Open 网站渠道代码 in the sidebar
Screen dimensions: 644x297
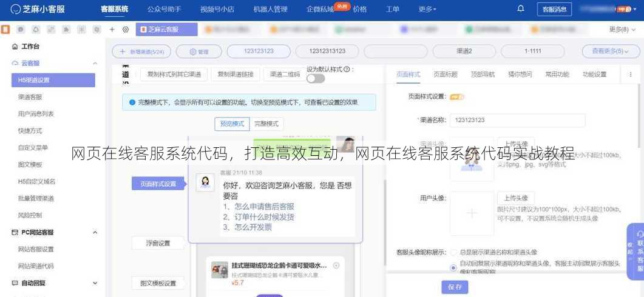(x=36, y=266)
